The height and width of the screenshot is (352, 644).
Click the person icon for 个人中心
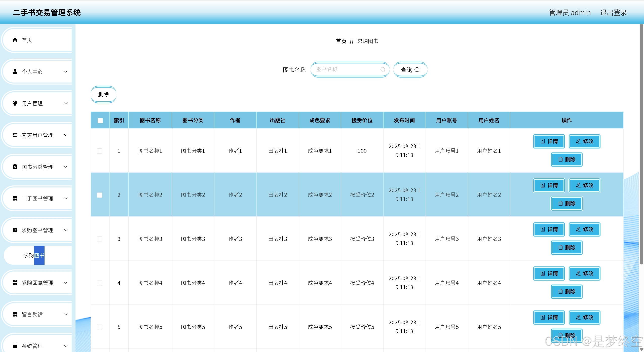(15, 72)
